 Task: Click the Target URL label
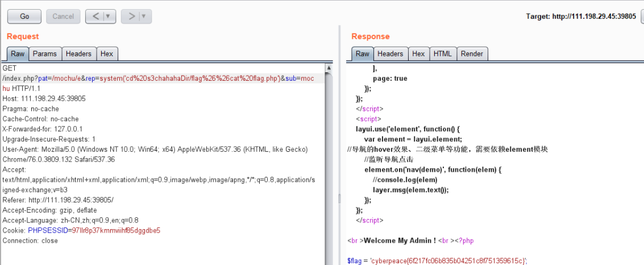581,16
